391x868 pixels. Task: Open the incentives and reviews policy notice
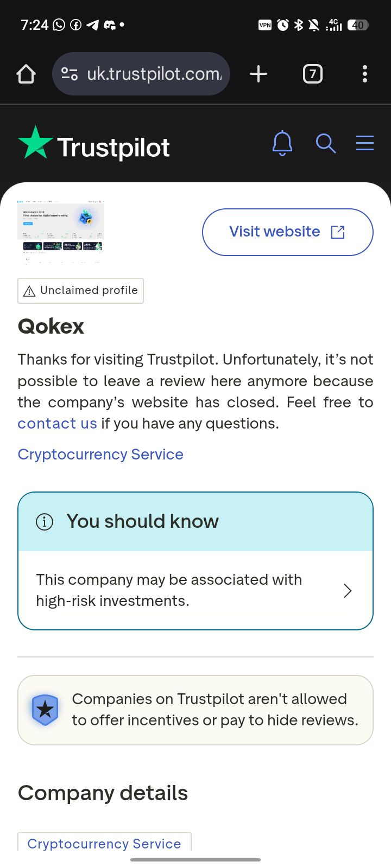tap(215, 710)
